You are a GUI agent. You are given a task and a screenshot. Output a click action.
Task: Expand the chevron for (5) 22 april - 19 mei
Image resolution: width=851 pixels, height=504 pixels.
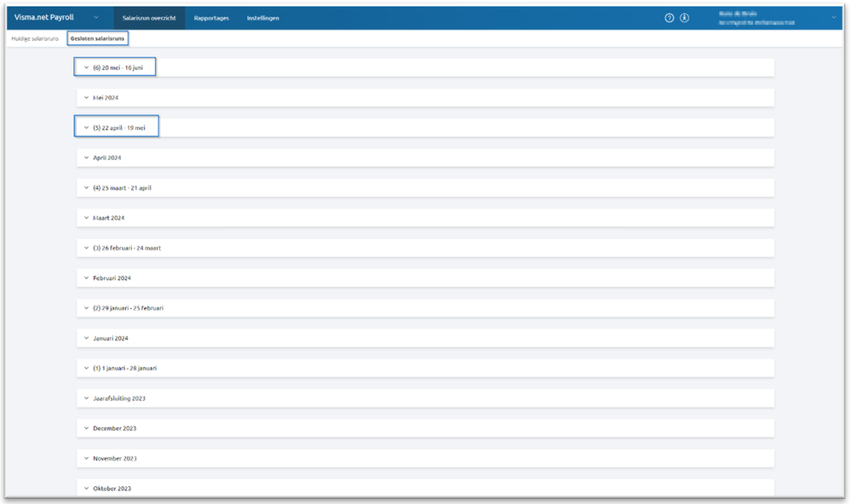pos(86,128)
